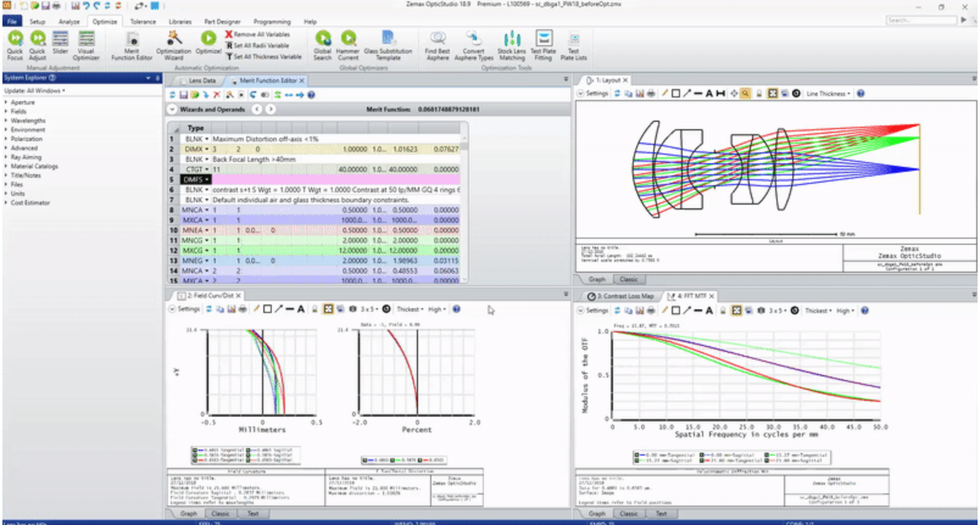
Task: Toggle the lock icon in the FFT MTF toolbar
Action: pyautogui.click(x=723, y=311)
